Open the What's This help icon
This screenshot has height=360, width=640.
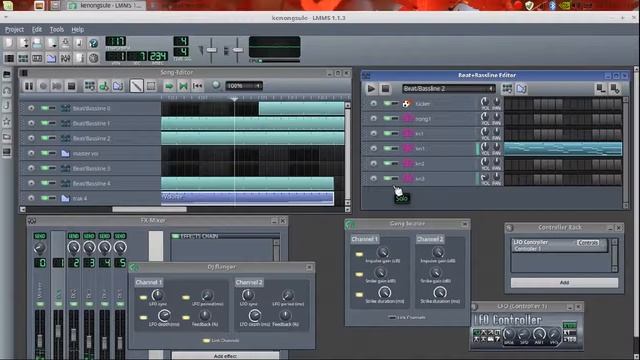pos(93,43)
